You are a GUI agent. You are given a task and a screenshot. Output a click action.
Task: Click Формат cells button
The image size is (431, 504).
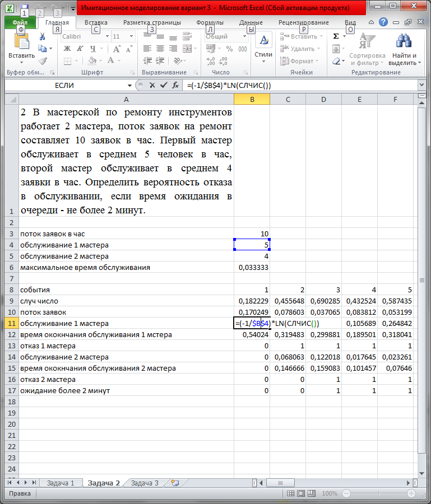point(299,60)
